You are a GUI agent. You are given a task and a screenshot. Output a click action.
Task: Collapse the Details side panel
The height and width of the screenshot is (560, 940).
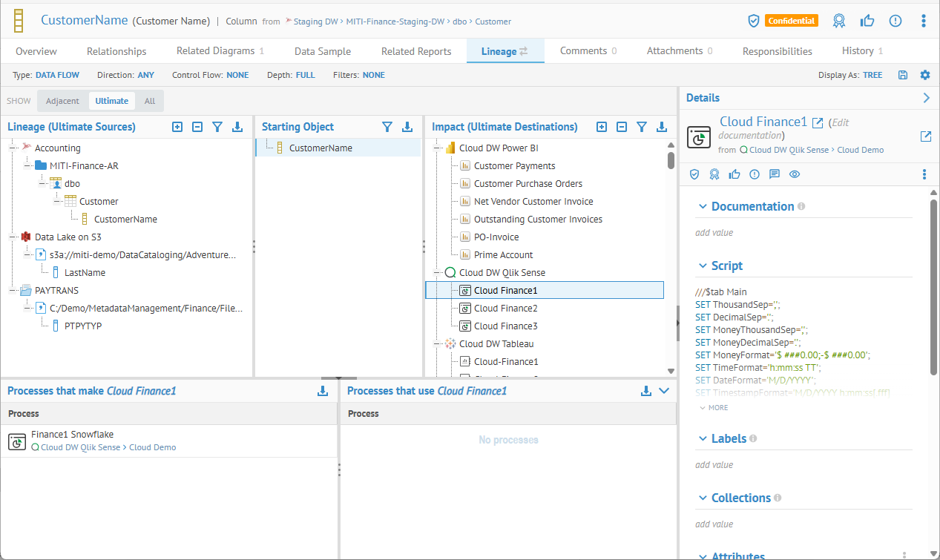click(x=926, y=98)
